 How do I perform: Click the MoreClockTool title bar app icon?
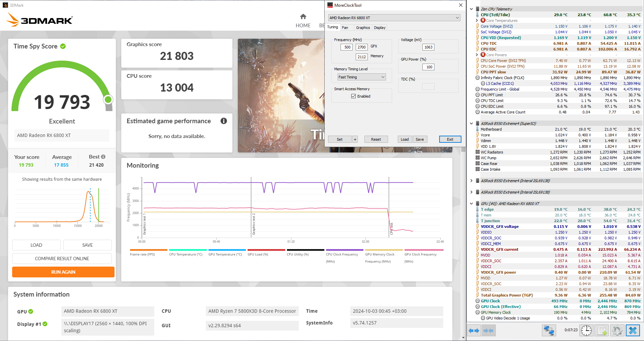pyautogui.click(x=330, y=5)
